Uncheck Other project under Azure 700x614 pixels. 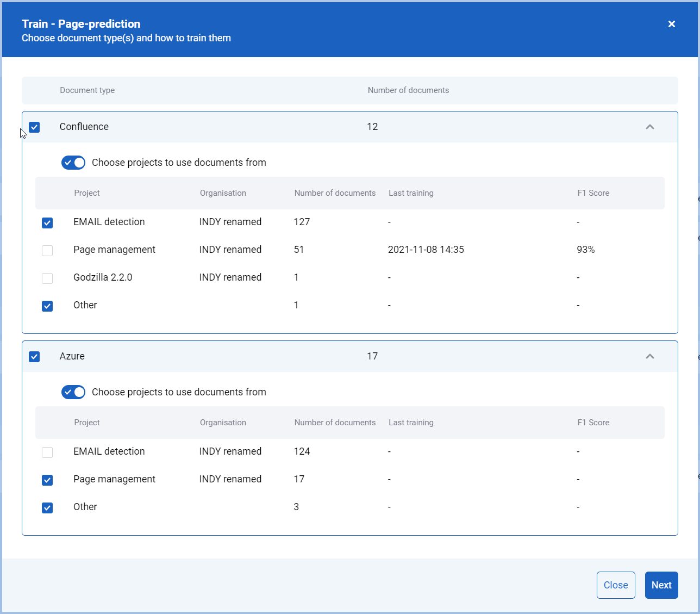pyautogui.click(x=47, y=508)
